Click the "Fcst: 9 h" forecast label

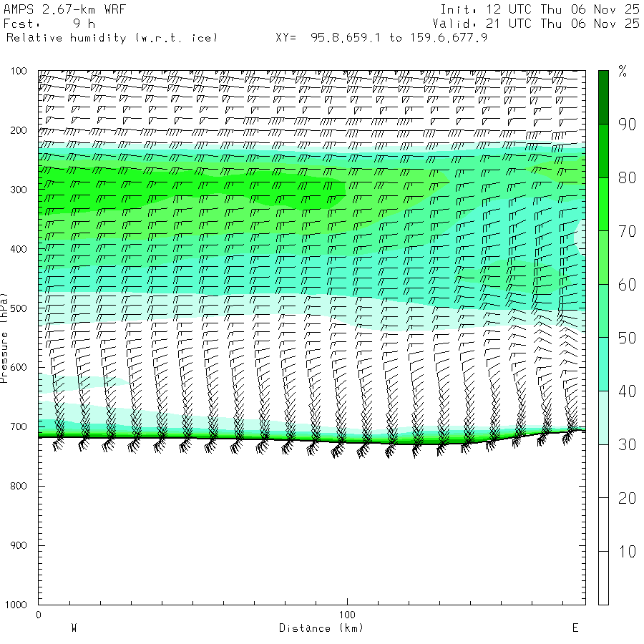tap(49, 24)
